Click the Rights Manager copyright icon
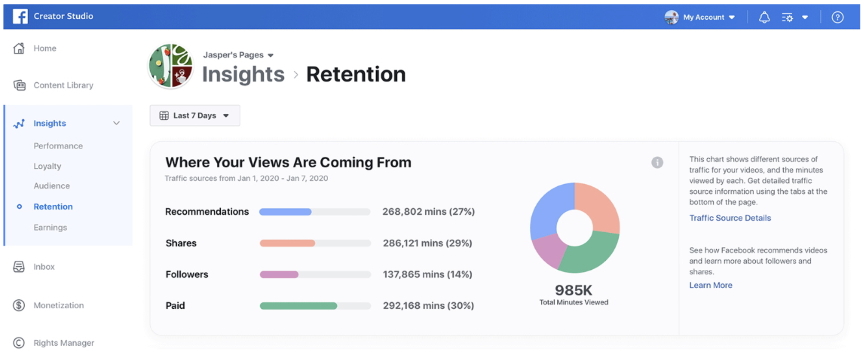 click(x=19, y=343)
